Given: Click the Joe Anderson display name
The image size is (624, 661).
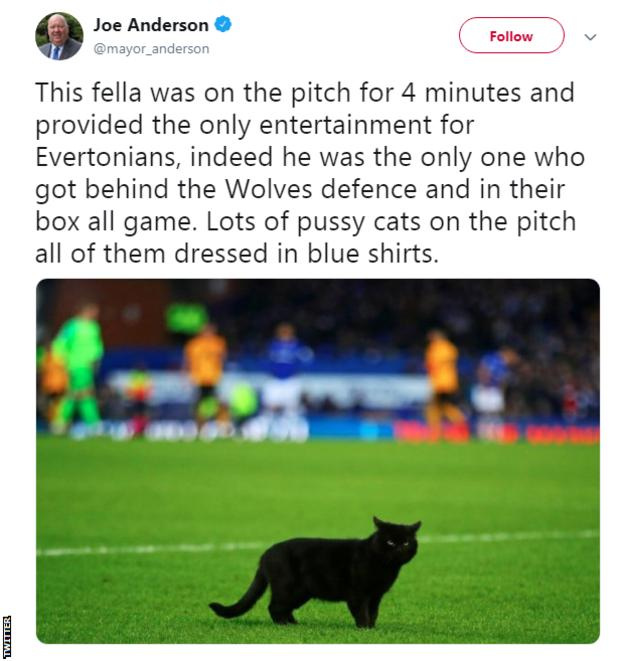Looking at the screenshot, I should tap(151, 24).
